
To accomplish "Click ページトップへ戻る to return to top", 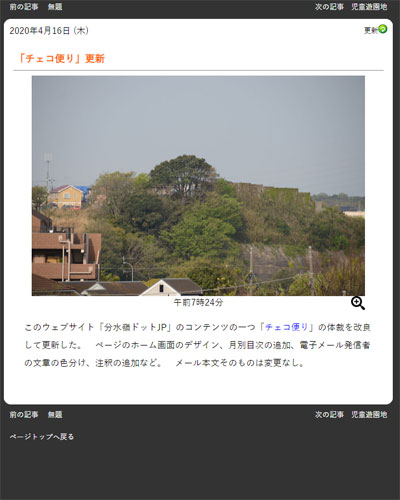I will point(42,436).
